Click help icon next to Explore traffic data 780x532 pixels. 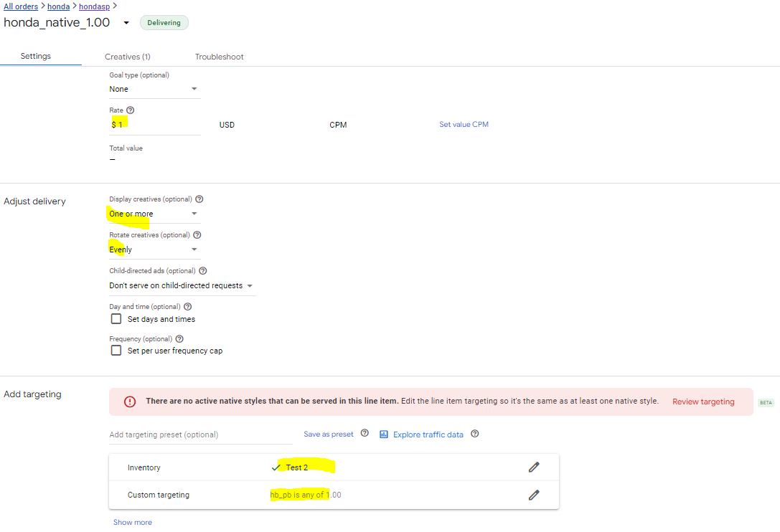tap(474, 434)
